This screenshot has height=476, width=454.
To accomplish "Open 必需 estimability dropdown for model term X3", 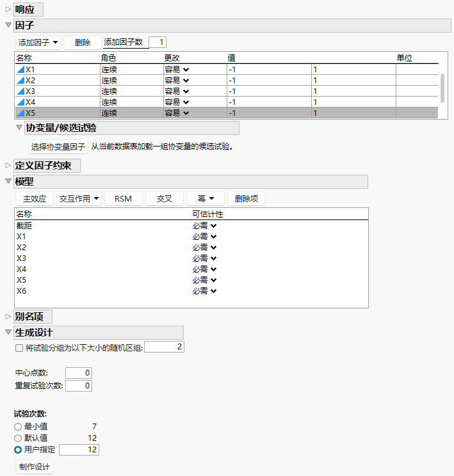I will coord(204,258).
